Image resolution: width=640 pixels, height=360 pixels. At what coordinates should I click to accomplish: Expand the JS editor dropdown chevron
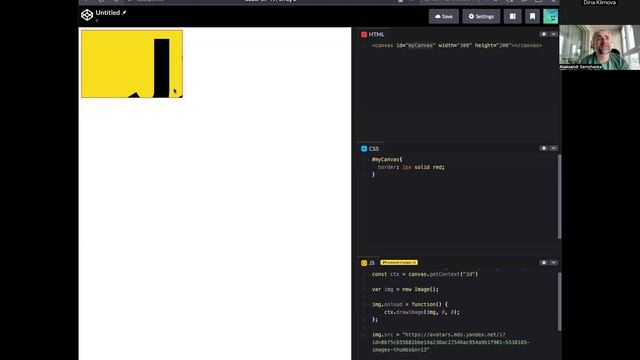[553, 262]
